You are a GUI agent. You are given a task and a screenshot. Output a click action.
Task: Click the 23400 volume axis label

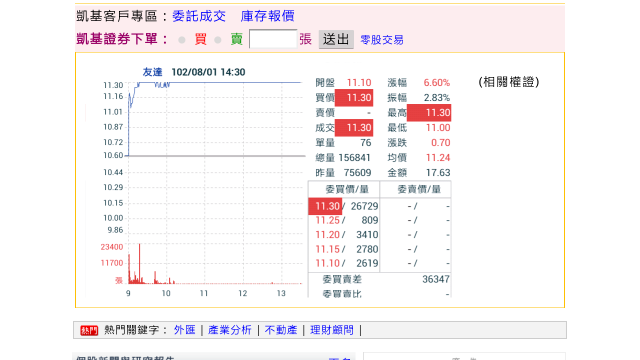point(112,247)
